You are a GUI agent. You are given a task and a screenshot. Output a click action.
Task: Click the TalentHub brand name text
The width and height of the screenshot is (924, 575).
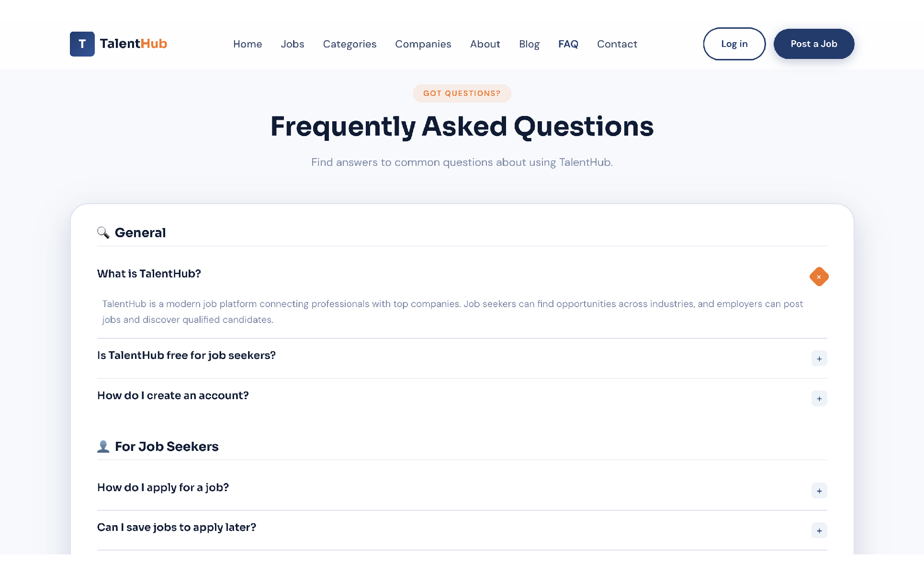(x=133, y=44)
